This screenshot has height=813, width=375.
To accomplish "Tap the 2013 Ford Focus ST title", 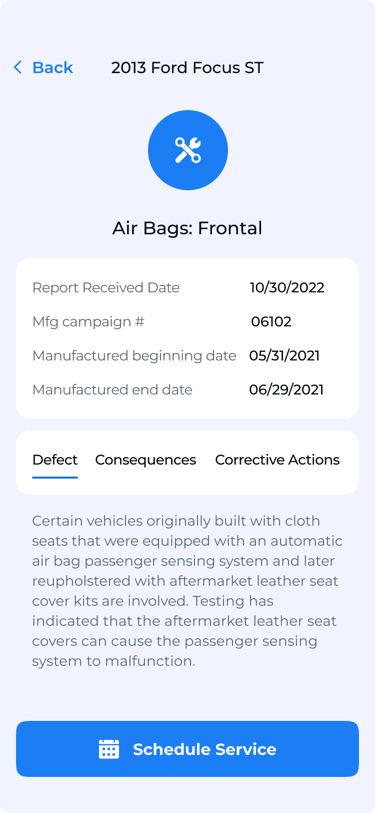I will 187,67.
